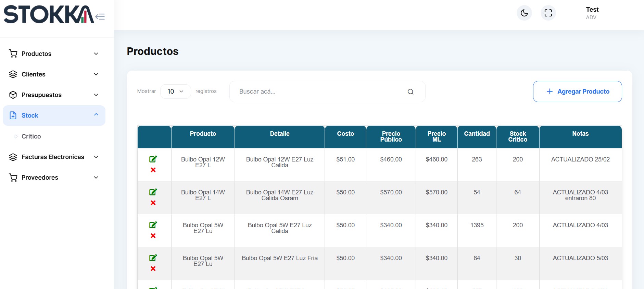The height and width of the screenshot is (289, 644).
Task: Edit the Bulbo Opal 5W Luz Calida row
Action: click(x=153, y=225)
